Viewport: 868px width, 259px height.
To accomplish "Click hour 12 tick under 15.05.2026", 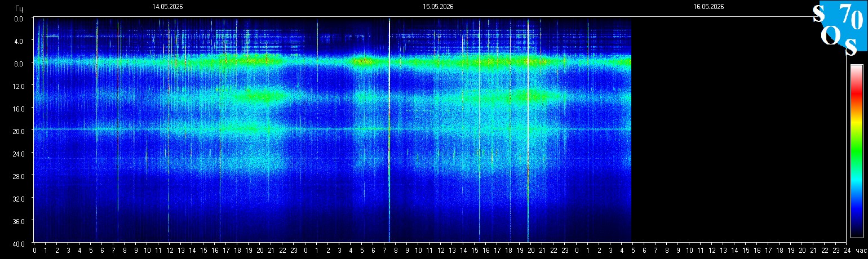I will (441, 250).
